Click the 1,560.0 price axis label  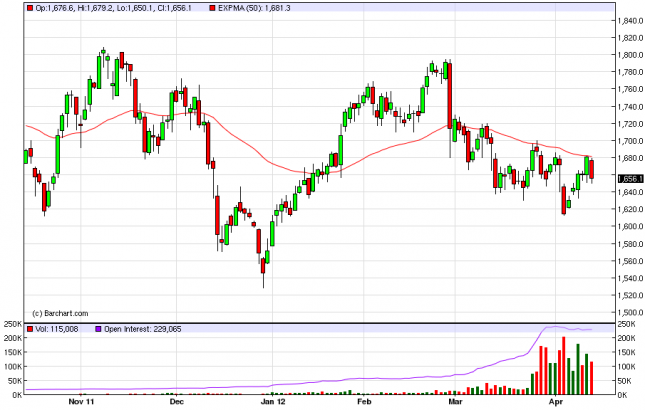coord(630,261)
